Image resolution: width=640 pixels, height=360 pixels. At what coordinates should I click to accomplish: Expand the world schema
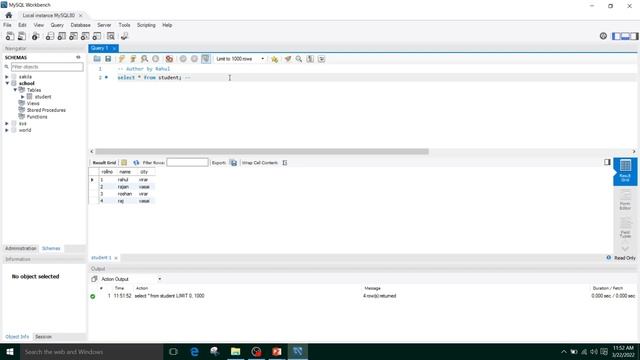(7, 130)
